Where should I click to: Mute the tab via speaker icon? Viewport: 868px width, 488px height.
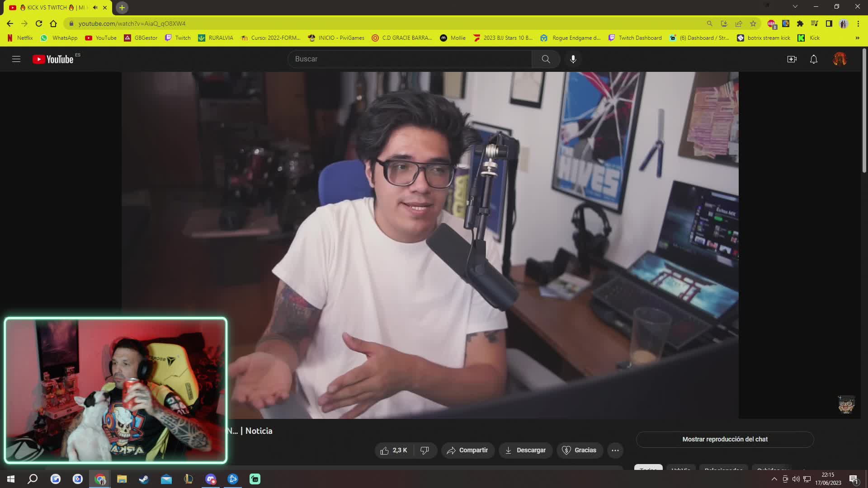[95, 8]
